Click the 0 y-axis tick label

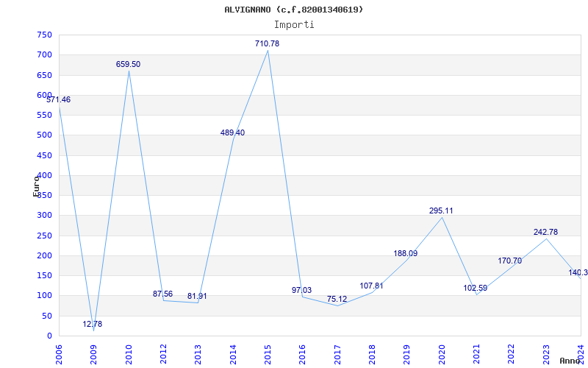click(49, 336)
